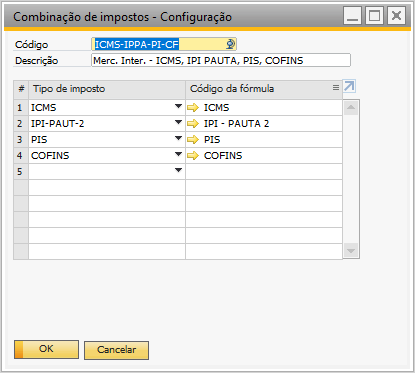Click the 'COFINS' formula code cell
Screen dimensions: 415x373
click(x=264, y=156)
